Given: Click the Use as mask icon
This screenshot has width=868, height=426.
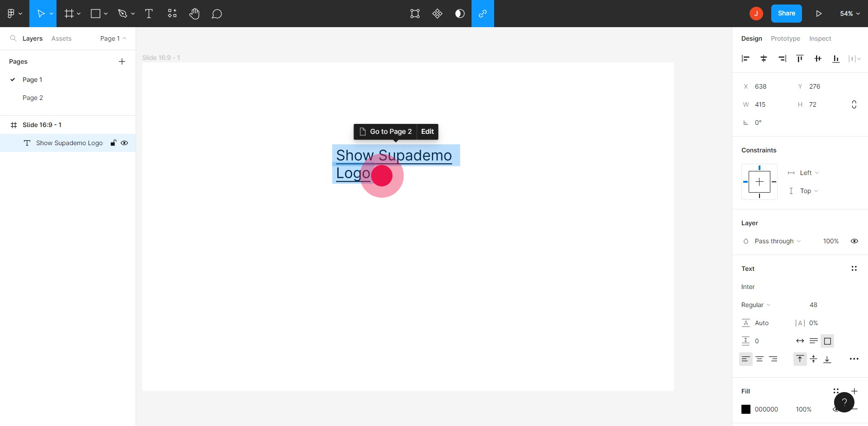Looking at the screenshot, I should [x=460, y=14].
